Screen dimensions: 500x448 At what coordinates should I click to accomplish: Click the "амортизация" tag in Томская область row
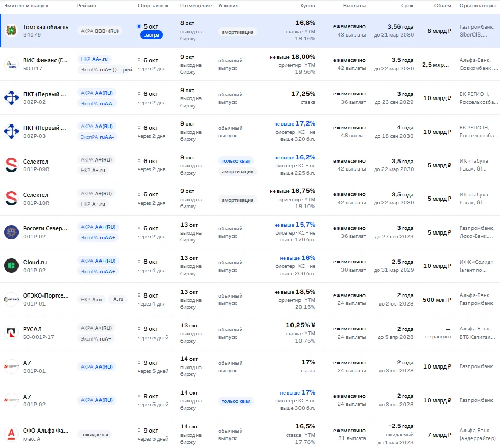238,32
